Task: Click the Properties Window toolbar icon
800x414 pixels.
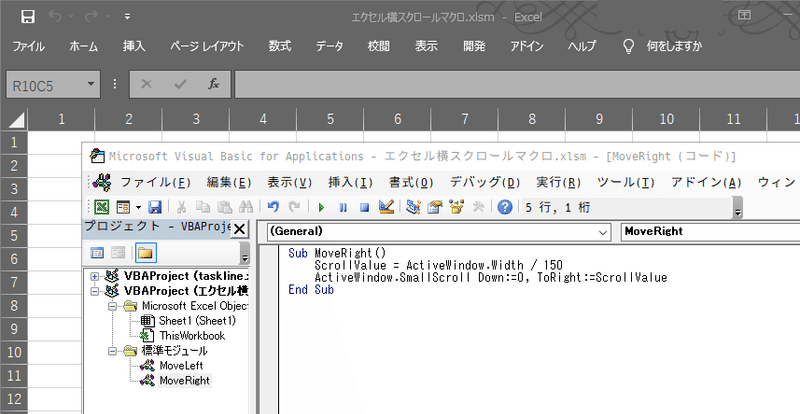Action: coord(435,207)
